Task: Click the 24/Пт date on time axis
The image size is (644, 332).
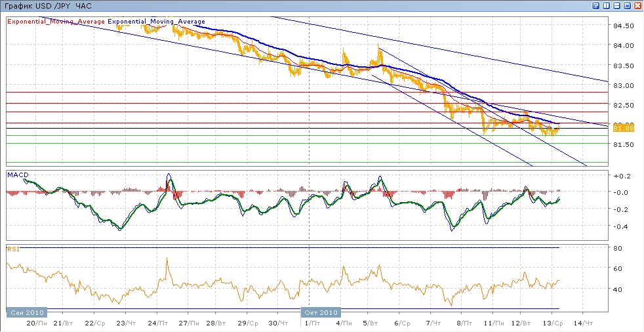Action: pos(157,323)
